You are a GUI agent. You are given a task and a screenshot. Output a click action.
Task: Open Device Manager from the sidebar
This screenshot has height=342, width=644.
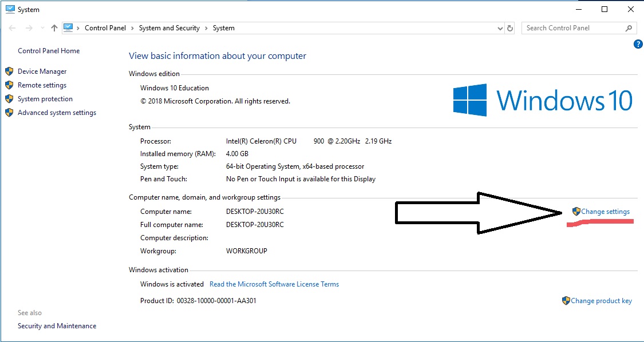[x=42, y=71]
